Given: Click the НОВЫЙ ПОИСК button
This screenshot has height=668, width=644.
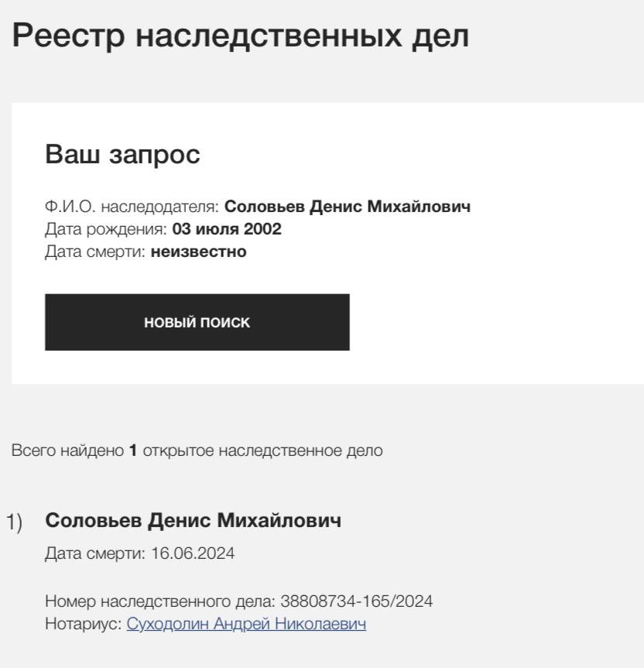Looking at the screenshot, I should point(197,323).
